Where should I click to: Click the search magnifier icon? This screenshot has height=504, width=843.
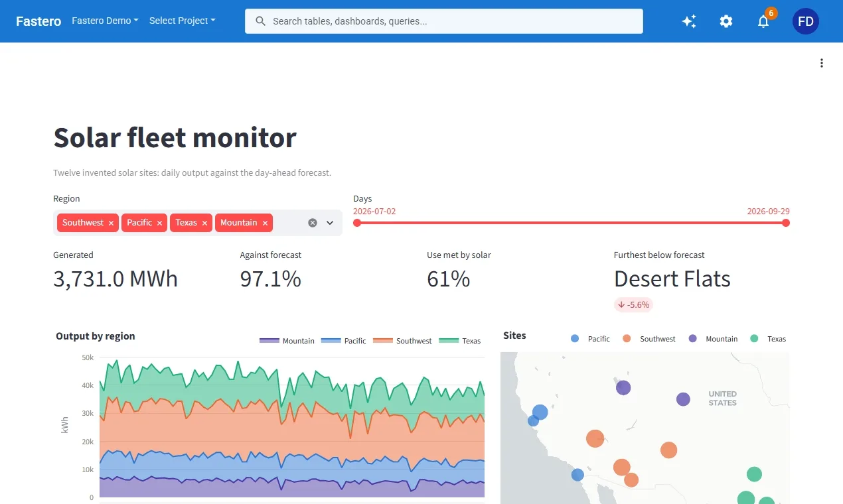[x=261, y=21]
